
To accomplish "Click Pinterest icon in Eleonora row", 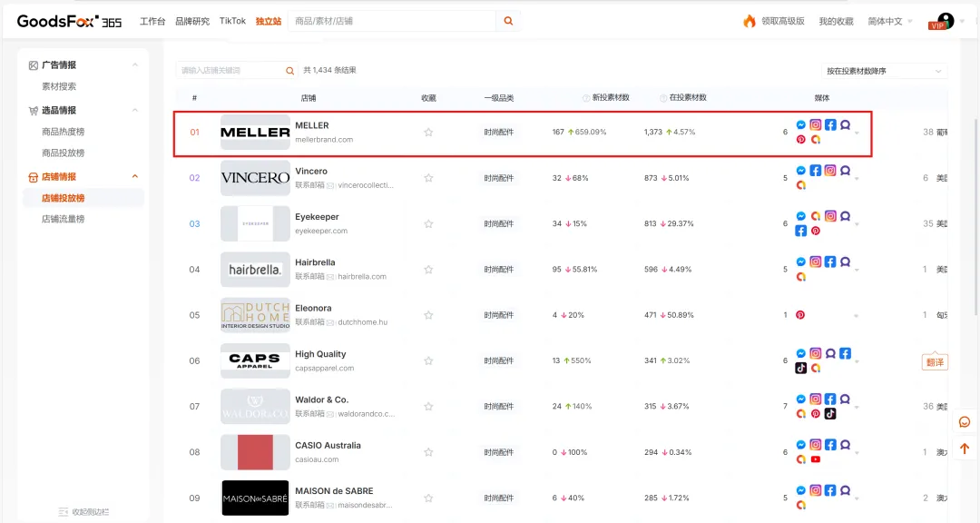I will tap(800, 315).
